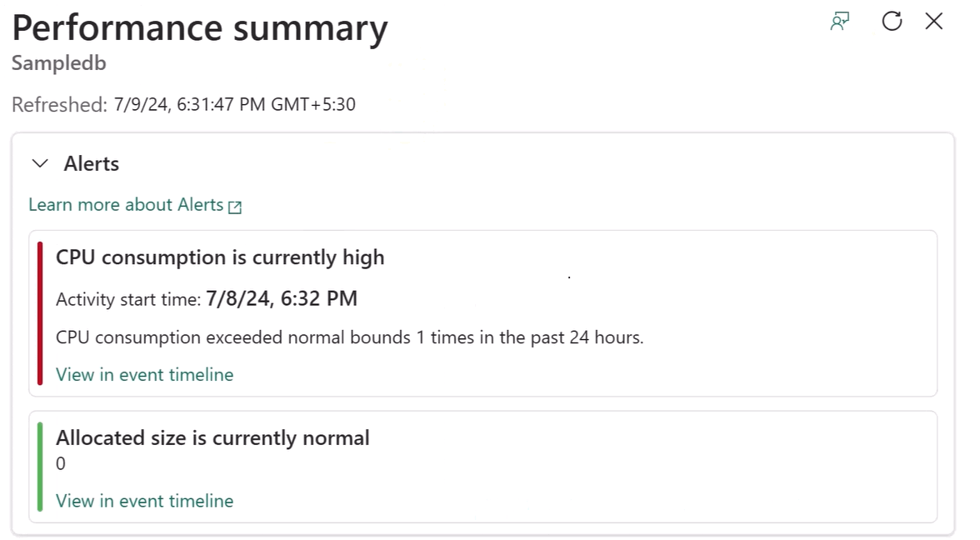
Task: Click the feedback icon in the header
Action: point(839,22)
